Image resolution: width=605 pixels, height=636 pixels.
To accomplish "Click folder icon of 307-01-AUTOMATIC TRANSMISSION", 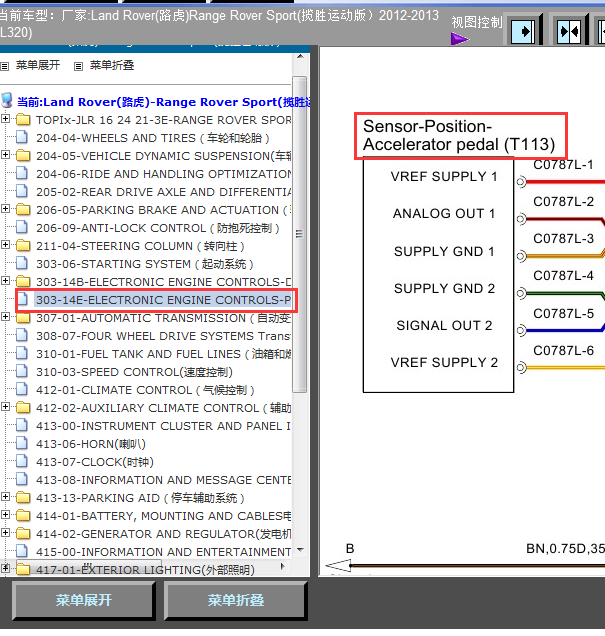I will coord(23,318).
